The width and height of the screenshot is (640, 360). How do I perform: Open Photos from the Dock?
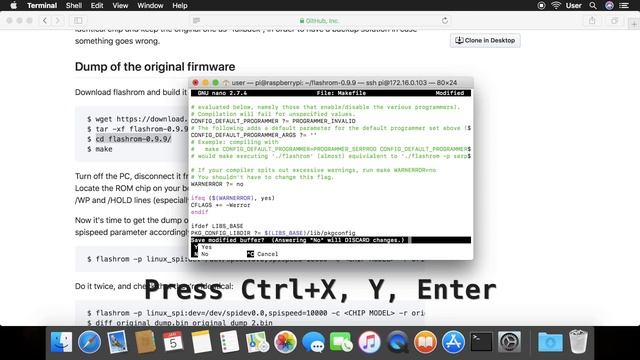(285, 342)
